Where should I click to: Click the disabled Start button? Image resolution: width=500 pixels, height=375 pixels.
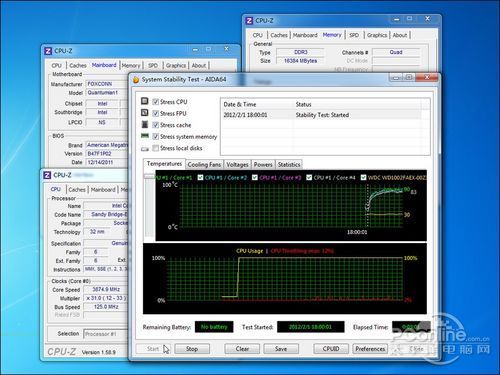tap(153, 349)
